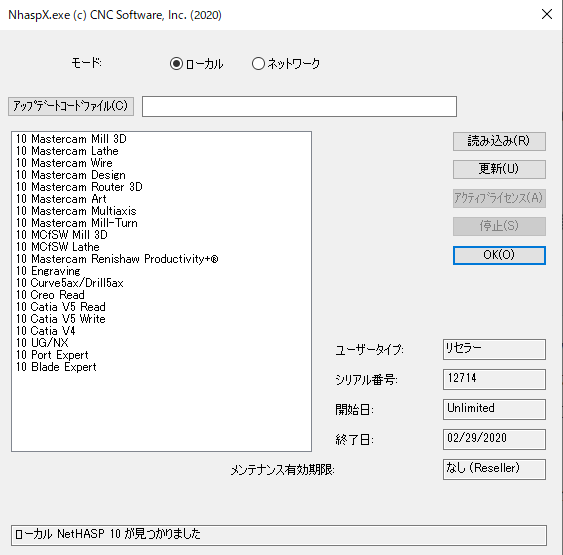563x555 pixels.
Task: Click the ユーザータイプ field showing リセラー
Action: tap(494, 349)
